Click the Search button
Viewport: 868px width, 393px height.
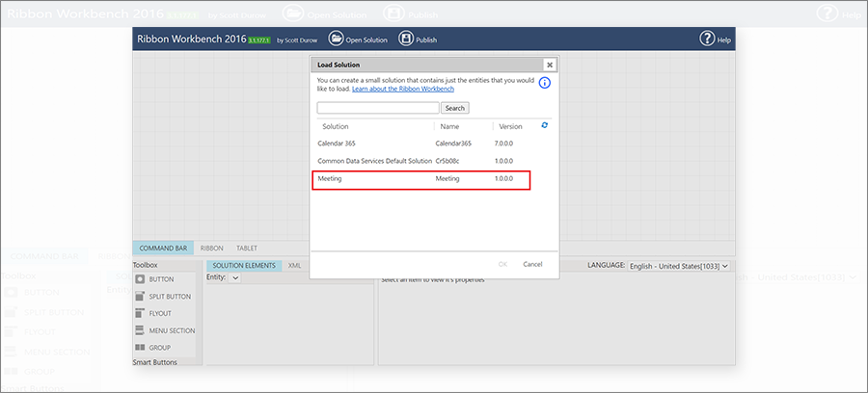click(x=455, y=108)
